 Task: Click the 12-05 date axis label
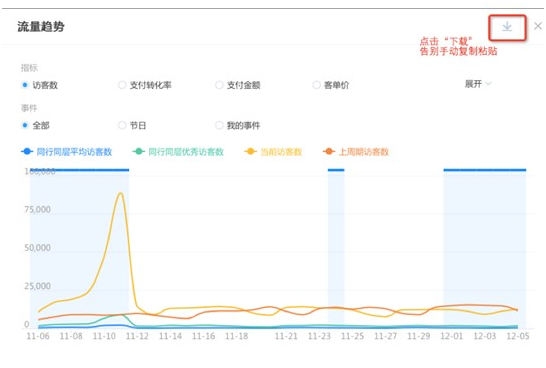tap(518, 336)
